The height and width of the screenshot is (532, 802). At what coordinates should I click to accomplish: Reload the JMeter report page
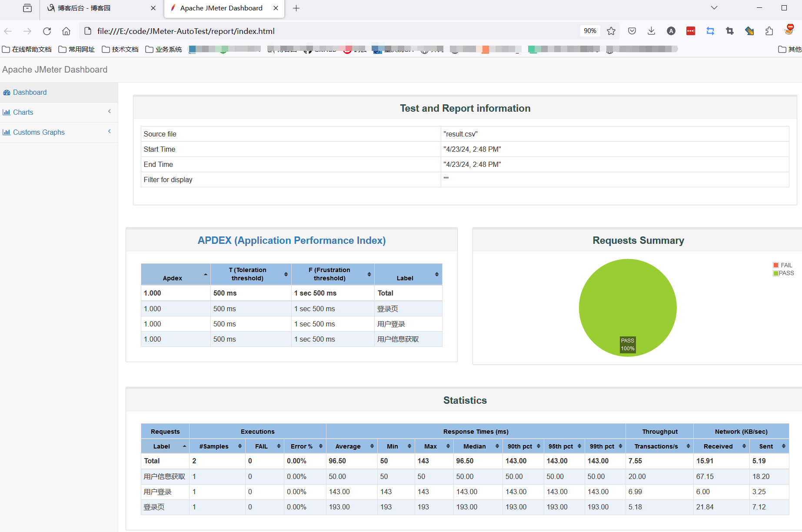click(47, 31)
